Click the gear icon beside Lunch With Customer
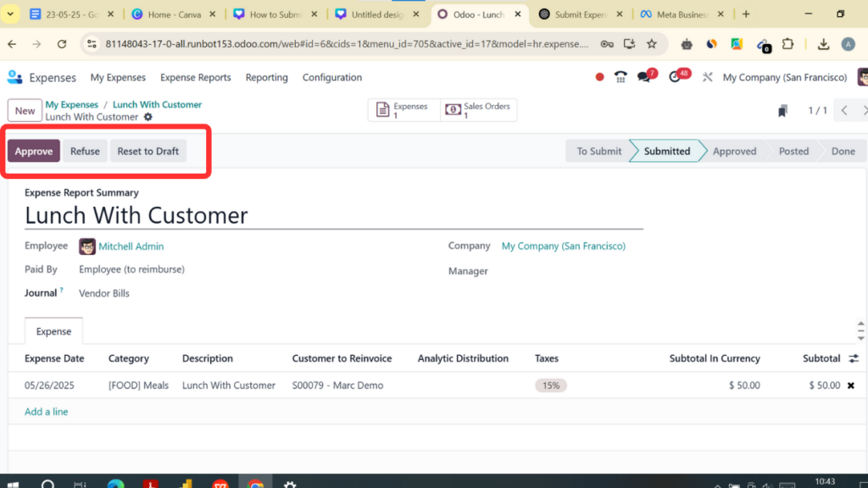This screenshot has width=868, height=488. click(x=147, y=117)
